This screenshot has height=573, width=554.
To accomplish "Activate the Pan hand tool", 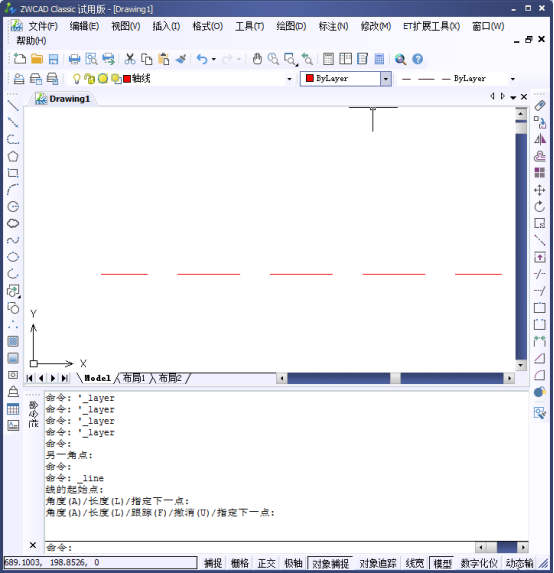I will coord(257,59).
